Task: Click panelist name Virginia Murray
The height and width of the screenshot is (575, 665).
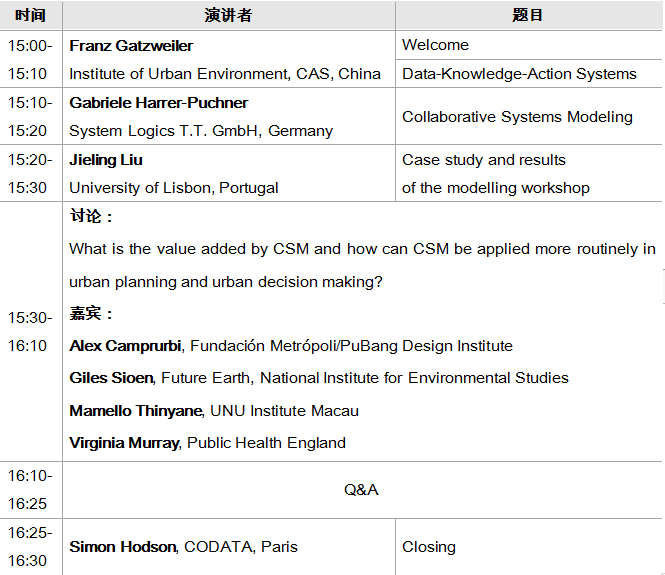Action: click(x=124, y=443)
